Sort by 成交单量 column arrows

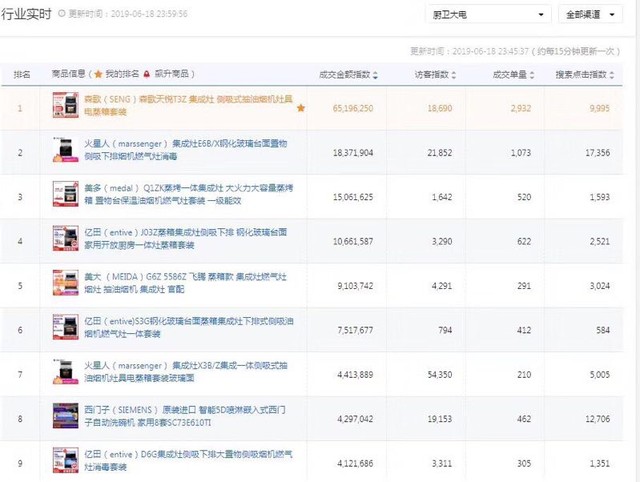[x=532, y=75]
